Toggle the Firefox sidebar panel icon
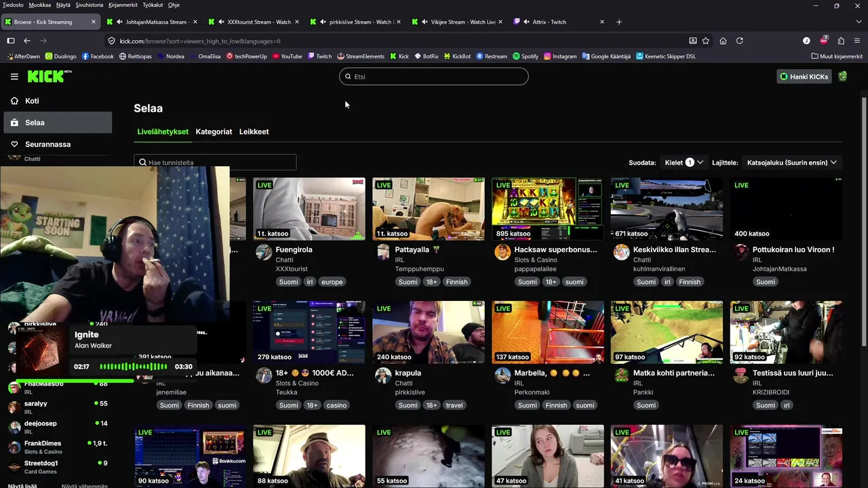868x488 pixels. click(11, 41)
